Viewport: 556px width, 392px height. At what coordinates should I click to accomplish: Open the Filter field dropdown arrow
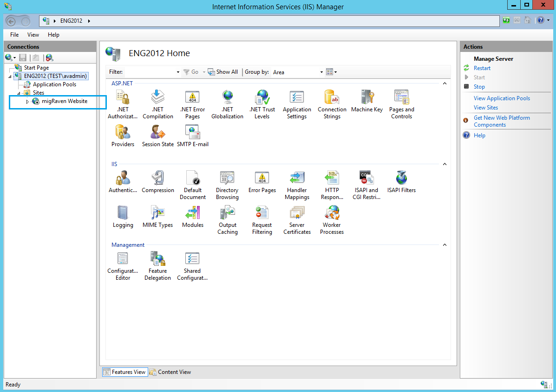click(178, 72)
